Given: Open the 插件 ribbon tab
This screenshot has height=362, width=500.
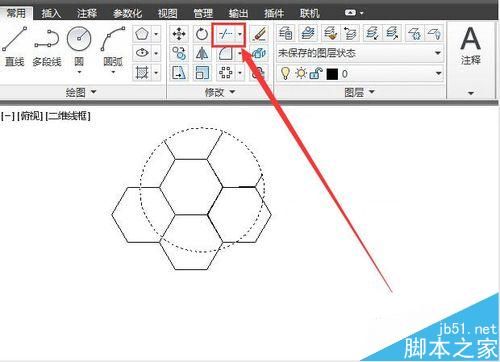Looking at the screenshot, I should point(274,13).
